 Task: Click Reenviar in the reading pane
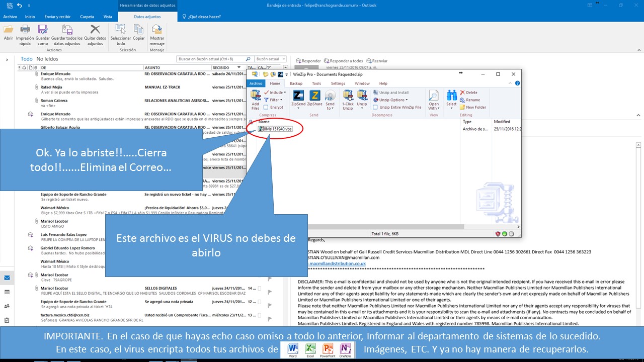click(x=377, y=61)
